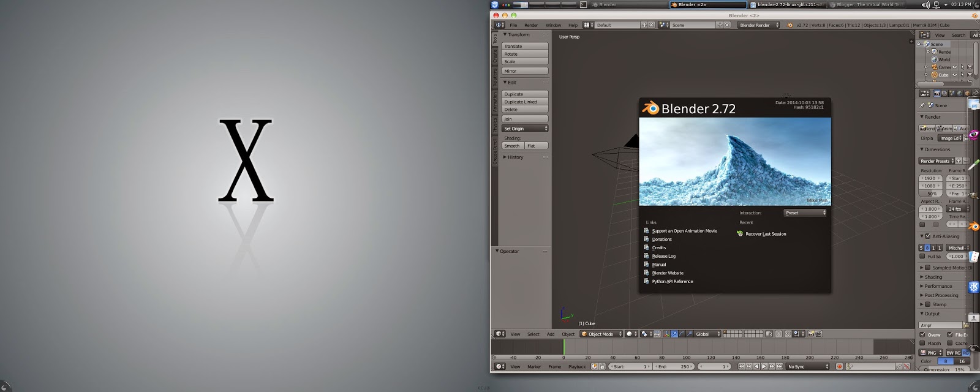Image resolution: width=980 pixels, height=392 pixels.
Task: Click the resolution percentage 50% slider
Action: click(x=931, y=194)
